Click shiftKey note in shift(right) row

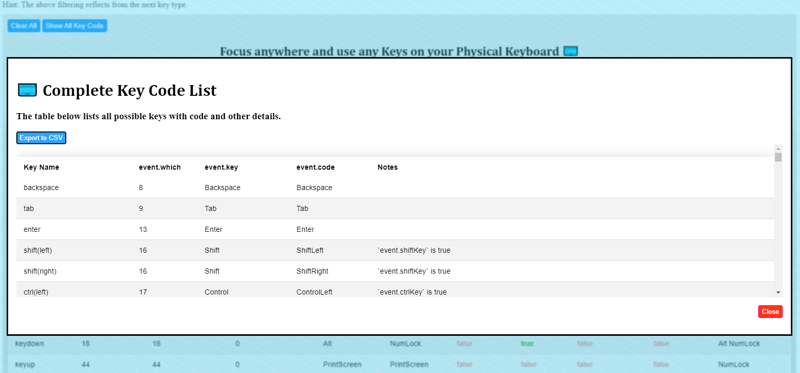414,271
